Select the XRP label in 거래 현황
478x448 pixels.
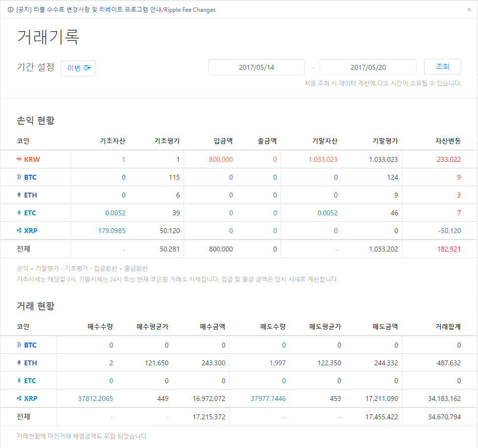31,398
